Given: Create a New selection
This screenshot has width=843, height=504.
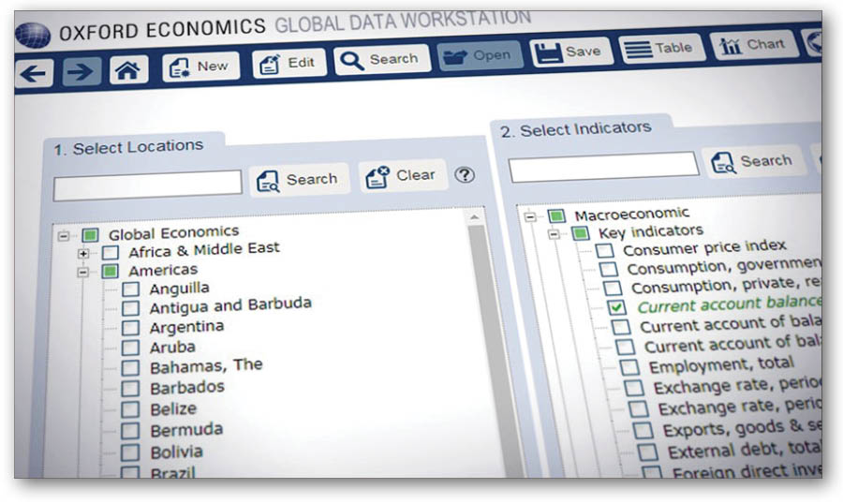Looking at the screenshot, I should [200, 67].
